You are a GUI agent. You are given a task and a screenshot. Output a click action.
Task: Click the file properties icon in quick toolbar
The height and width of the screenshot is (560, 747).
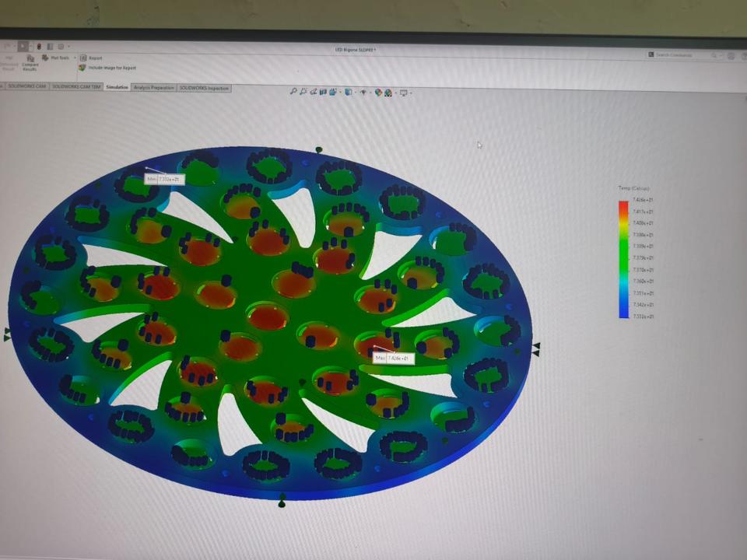(x=50, y=47)
